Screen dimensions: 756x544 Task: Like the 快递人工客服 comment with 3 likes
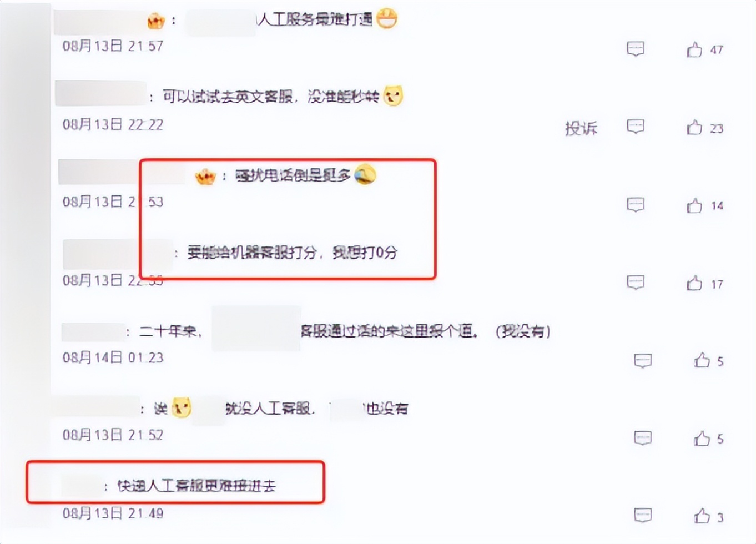point(702,516)
